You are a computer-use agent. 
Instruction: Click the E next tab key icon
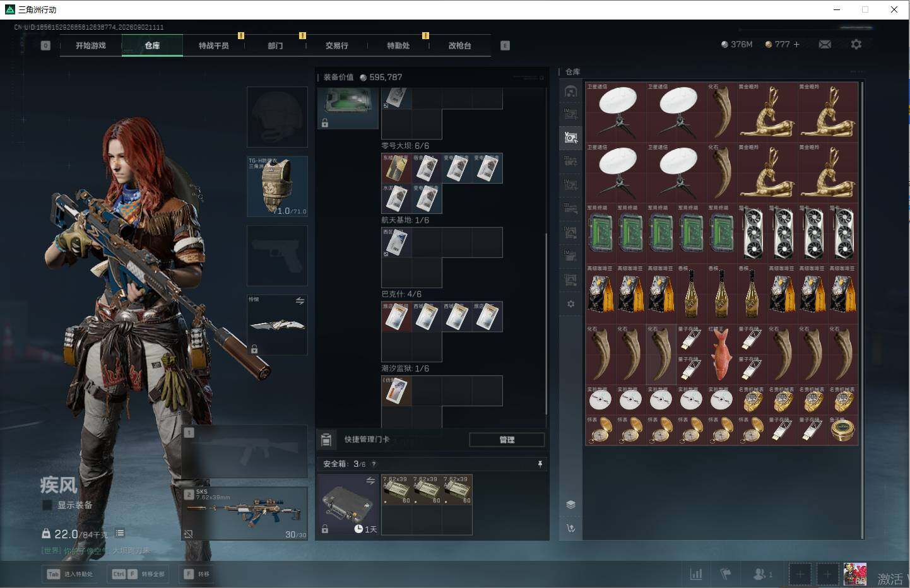tap(505, 45)
